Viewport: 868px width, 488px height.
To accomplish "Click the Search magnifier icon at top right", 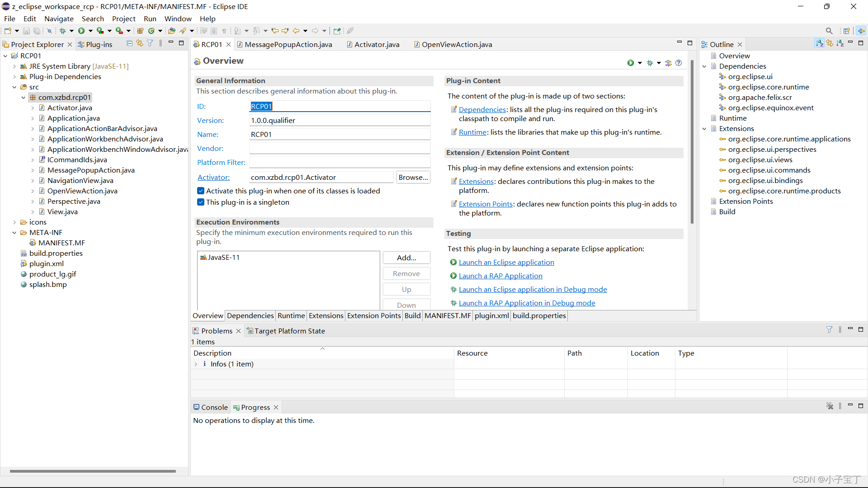I will 829,31.
